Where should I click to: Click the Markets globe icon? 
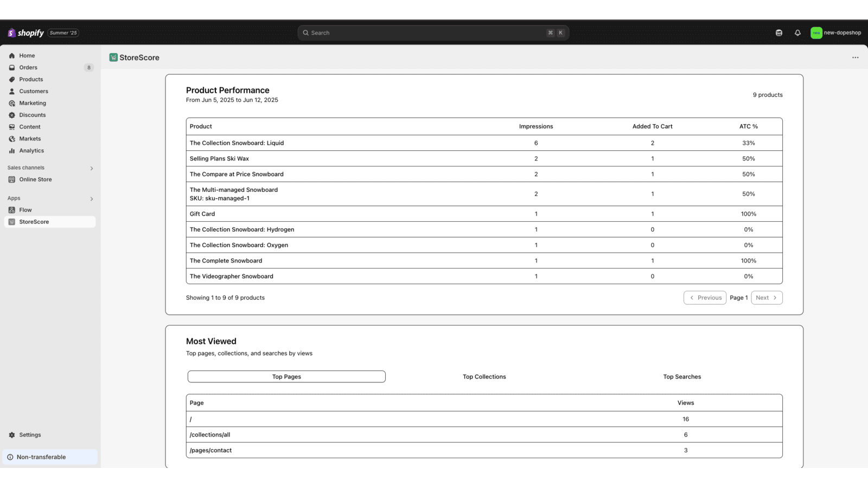click(x=12, y=139)
